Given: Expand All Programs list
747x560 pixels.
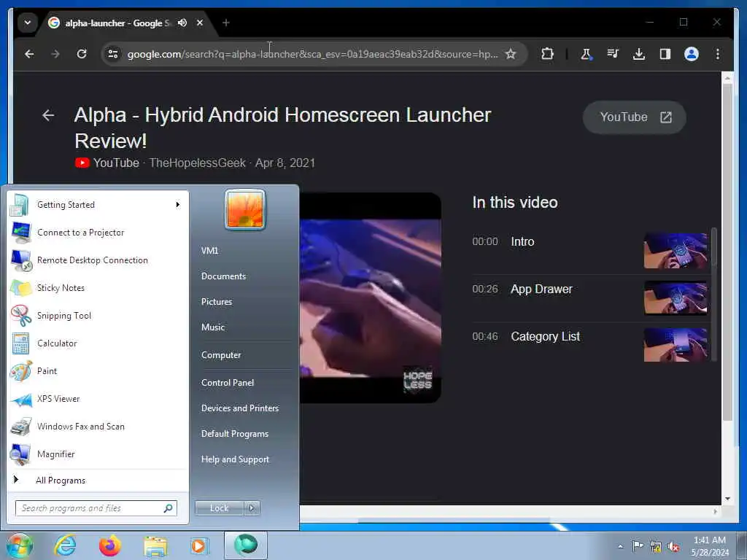Looking at the screenshot, I should pyautogui.click(x=98, y=480).
